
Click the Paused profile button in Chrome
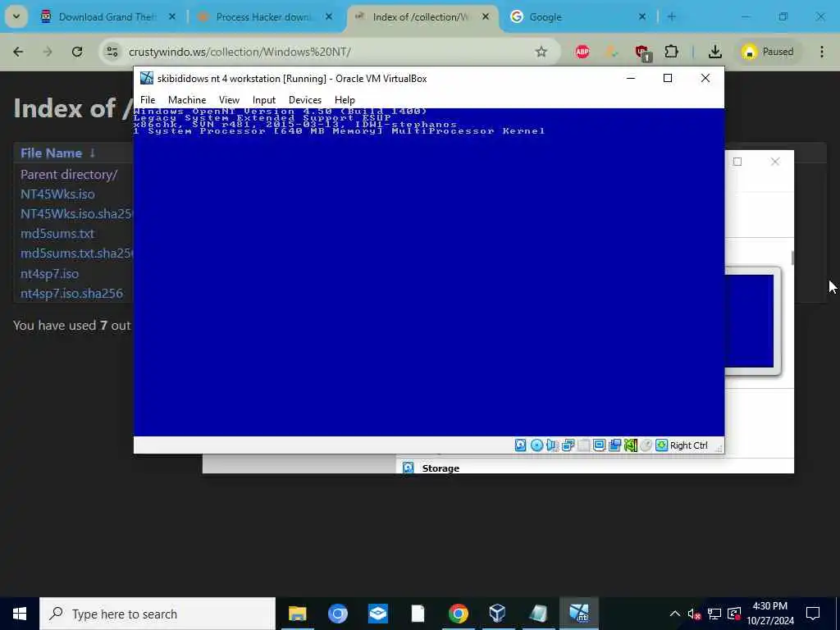pyautogui.click(x=767, y=52)
